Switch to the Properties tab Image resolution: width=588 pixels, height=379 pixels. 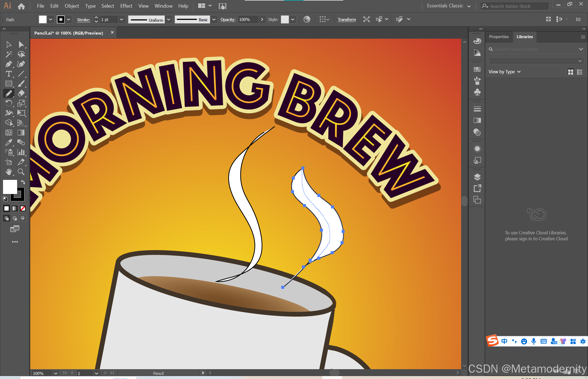[x=499, y=37]
